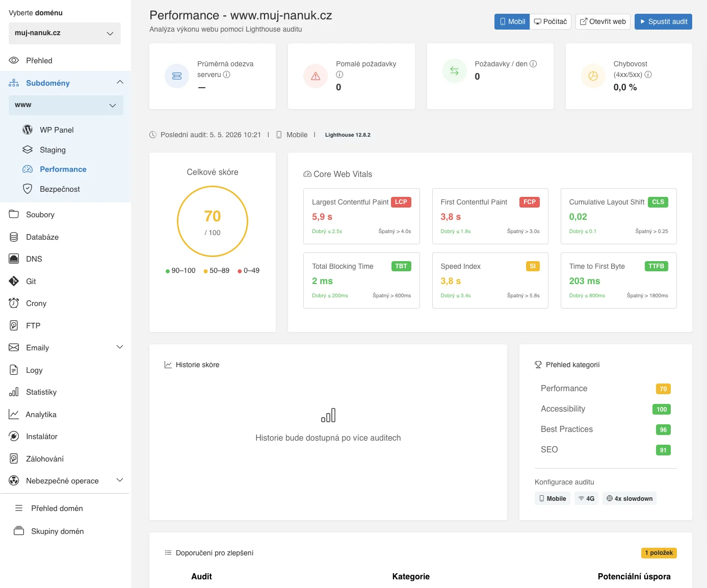Collapse the Subdomény section chevron
This screenshot has width=707, height=588.
120,82
